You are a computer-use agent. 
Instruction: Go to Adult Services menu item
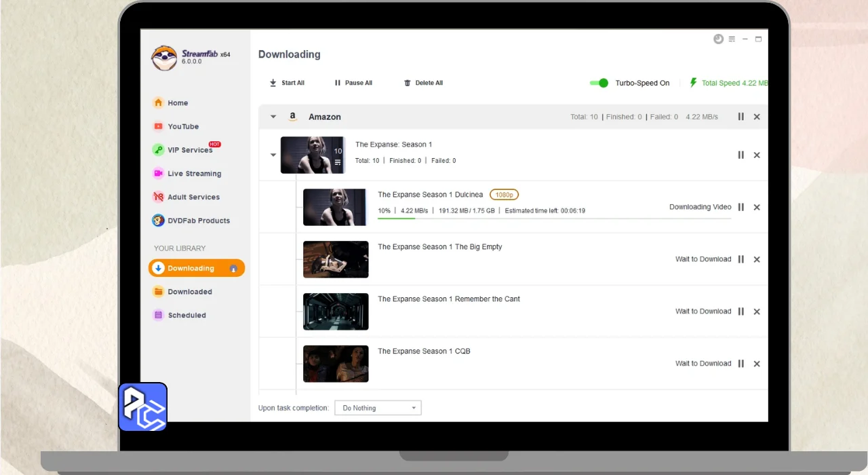pos(194,197)
